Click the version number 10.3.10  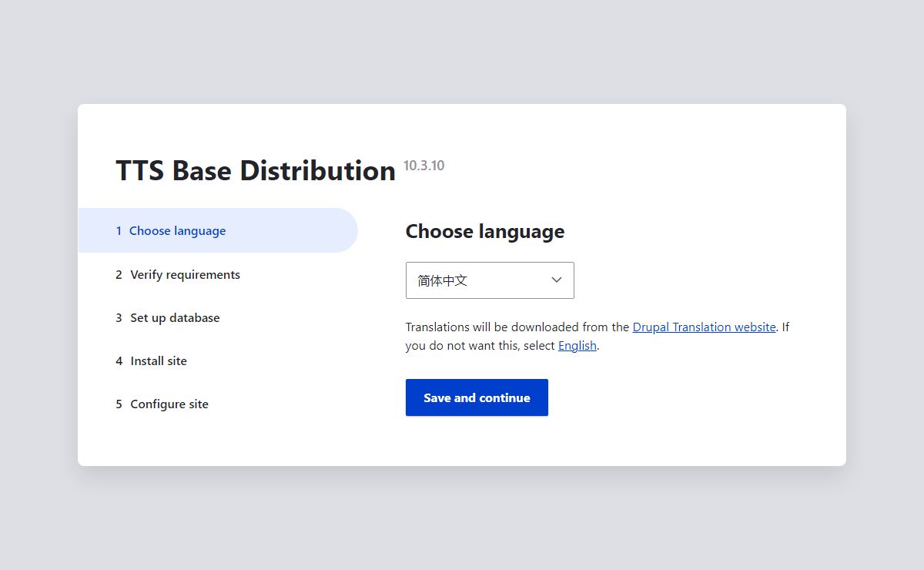coord(423,166)
